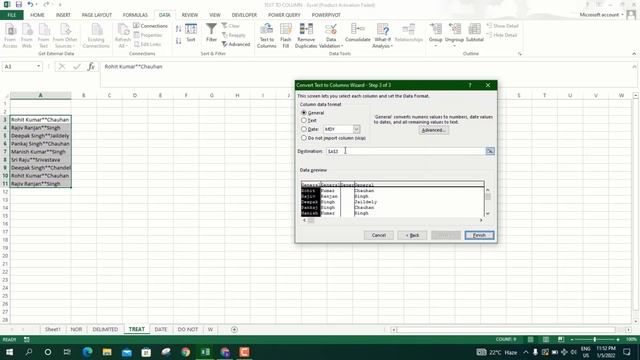This screenshot has width=640, height=360.
Task: Switch to the DO NOT sheet tab
Action: 188,329
